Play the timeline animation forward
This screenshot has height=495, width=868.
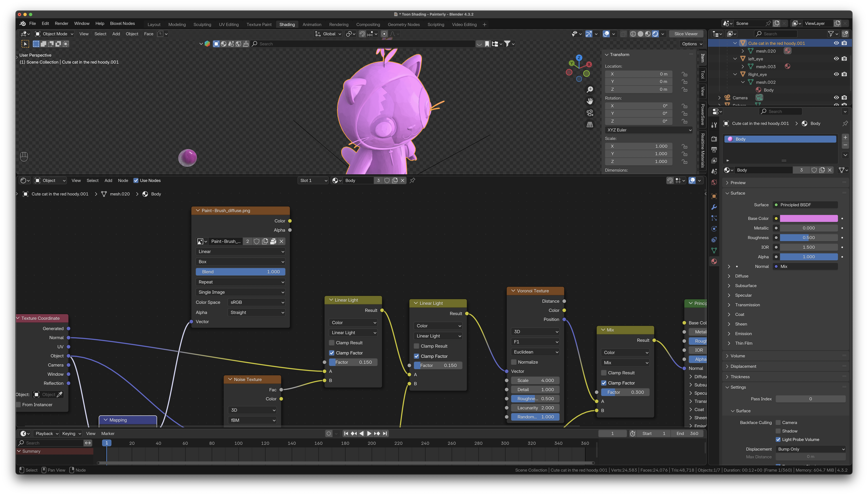(x=369, y=434)
